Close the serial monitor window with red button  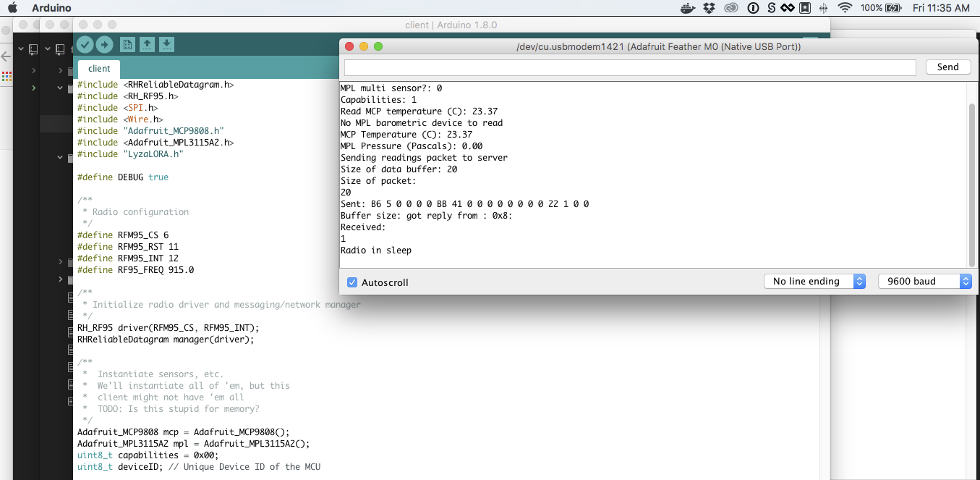[349, 46]
